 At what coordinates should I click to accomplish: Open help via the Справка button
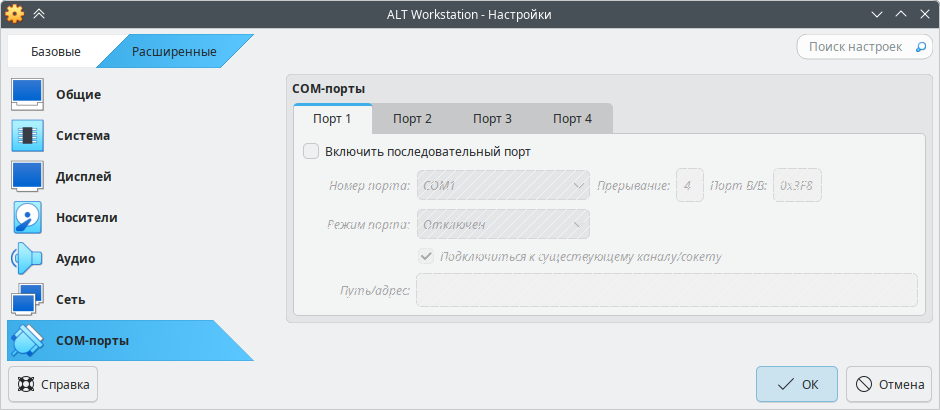click(53, 384)
